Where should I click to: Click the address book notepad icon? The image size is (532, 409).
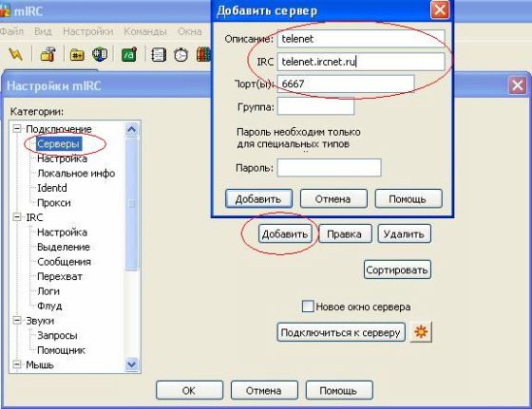pyautogui.click(x=159, y=54)
